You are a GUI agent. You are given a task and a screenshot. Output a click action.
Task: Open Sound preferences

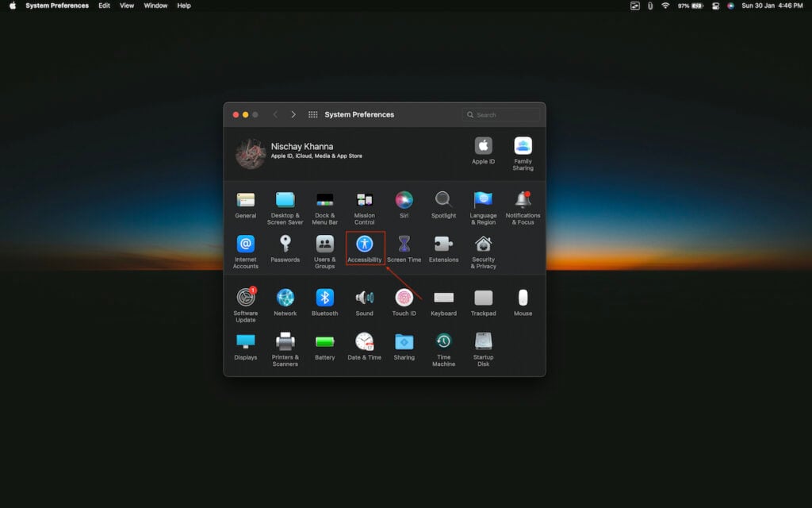point(365,303)
